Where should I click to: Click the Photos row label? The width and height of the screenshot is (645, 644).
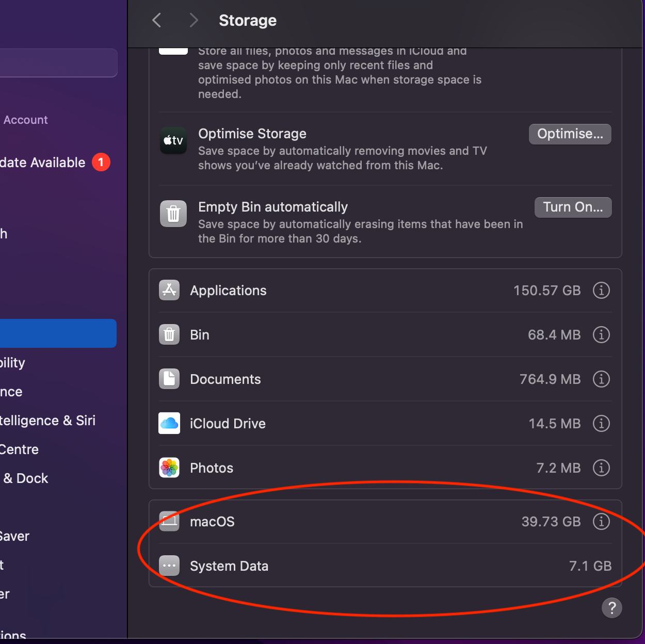pyautogui.click(x=212, y=468)
